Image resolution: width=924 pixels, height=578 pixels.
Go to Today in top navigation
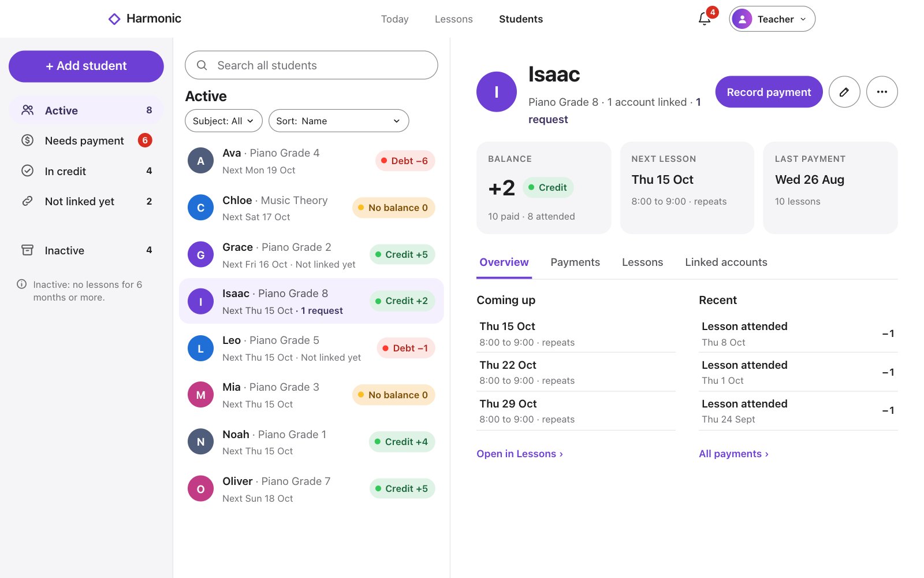pyautogui.click(x=395, y=19)
